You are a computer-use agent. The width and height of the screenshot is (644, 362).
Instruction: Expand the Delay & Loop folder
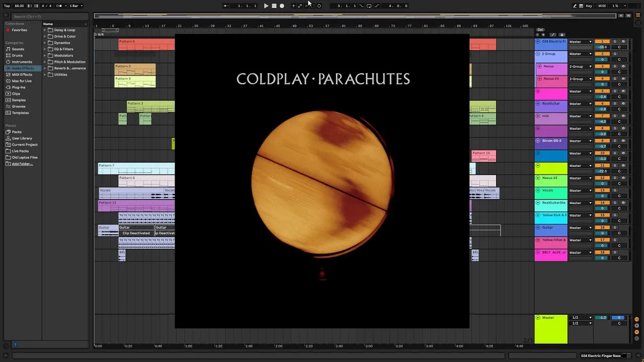[x=45, y=30]
